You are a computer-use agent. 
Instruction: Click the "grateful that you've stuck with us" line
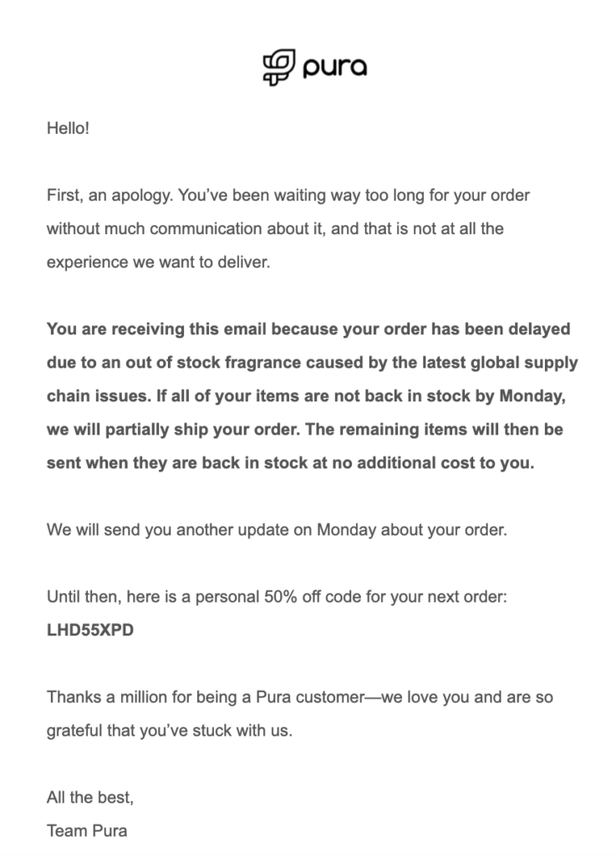[170, 730]
